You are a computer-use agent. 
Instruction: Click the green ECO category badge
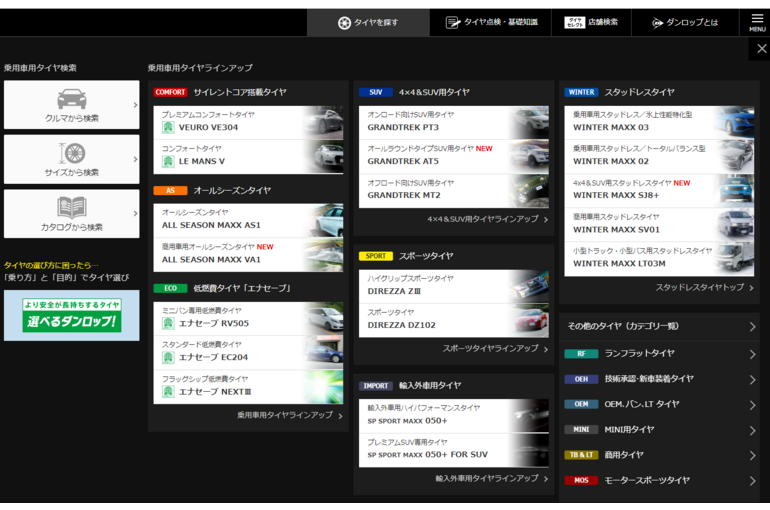[x=170, y=288]
